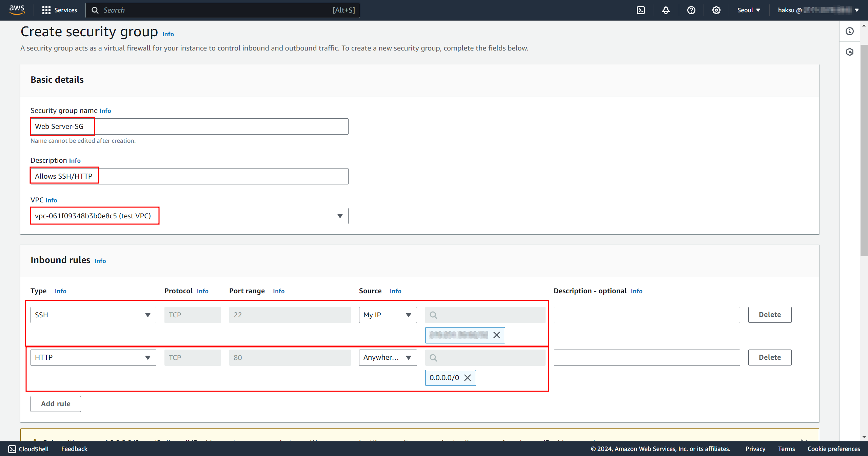Remove the blurred My IP source tag
The height and width of the screenshot is (456, 868).
(x=497, y=335)
